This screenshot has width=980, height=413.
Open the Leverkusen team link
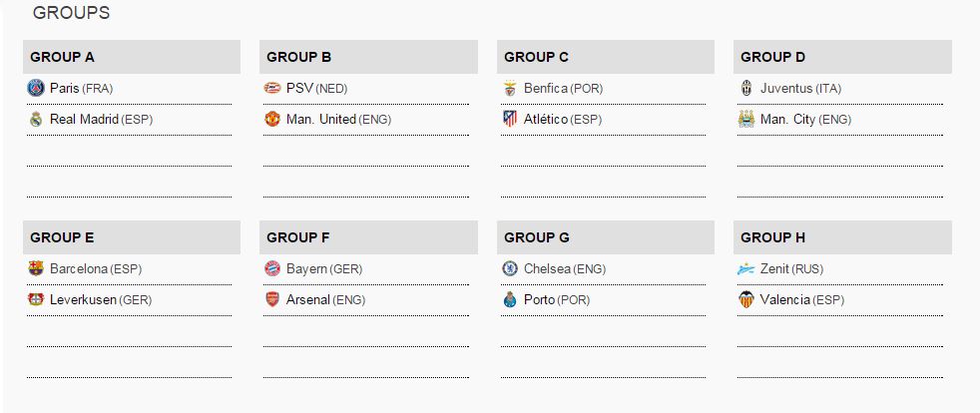(x=83, y=299)
